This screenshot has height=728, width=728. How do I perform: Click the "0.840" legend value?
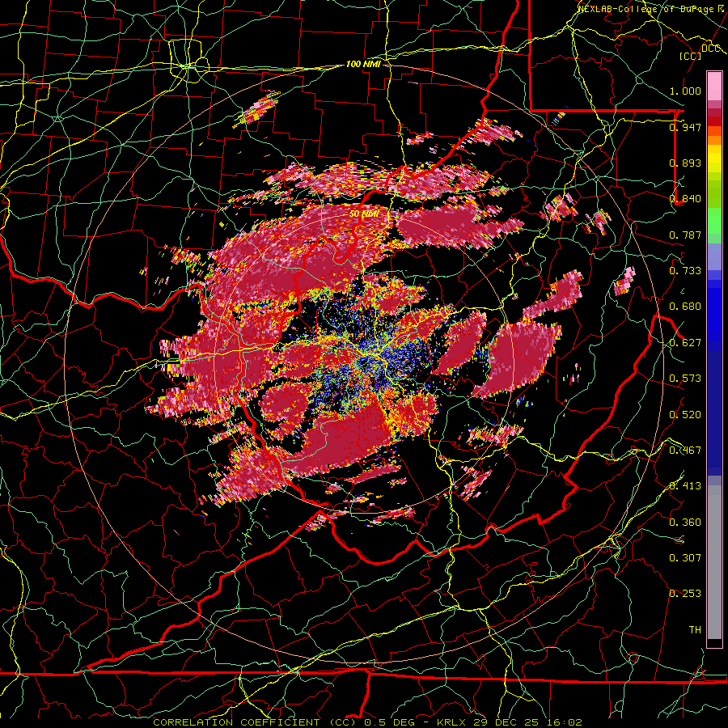coord(685,199)
